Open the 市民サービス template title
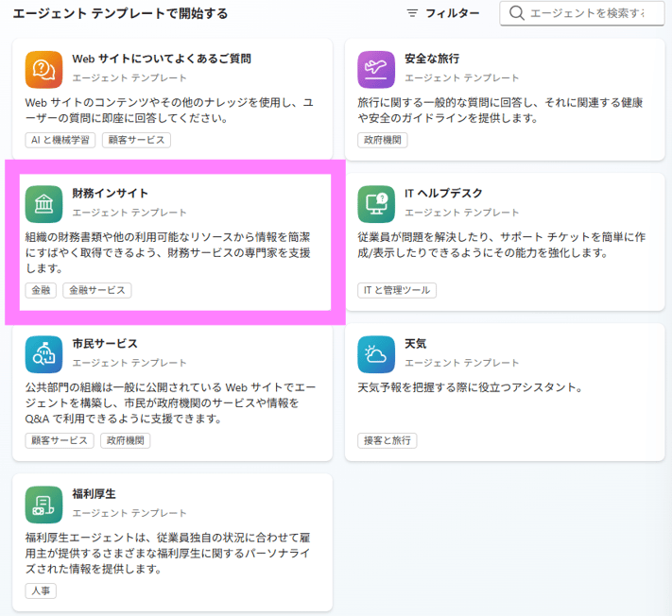The height and width of the screenshot is (616, 672). pos(105,344)
